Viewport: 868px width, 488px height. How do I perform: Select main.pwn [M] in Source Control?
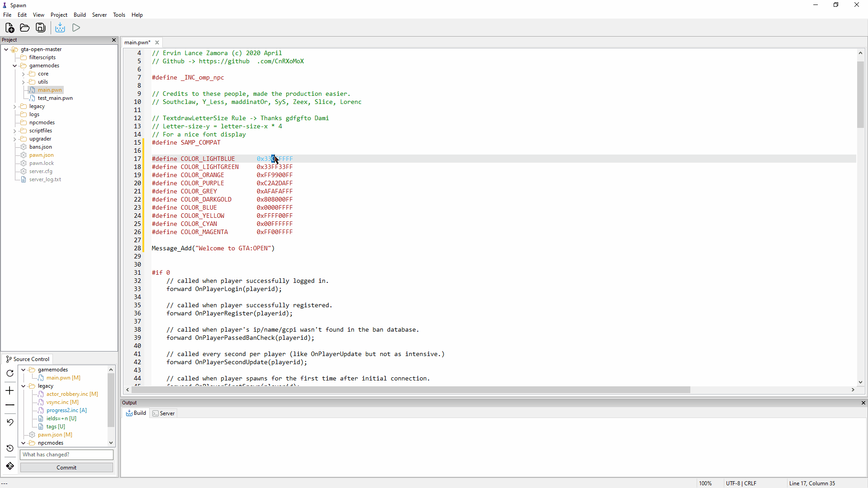[63, 378]
